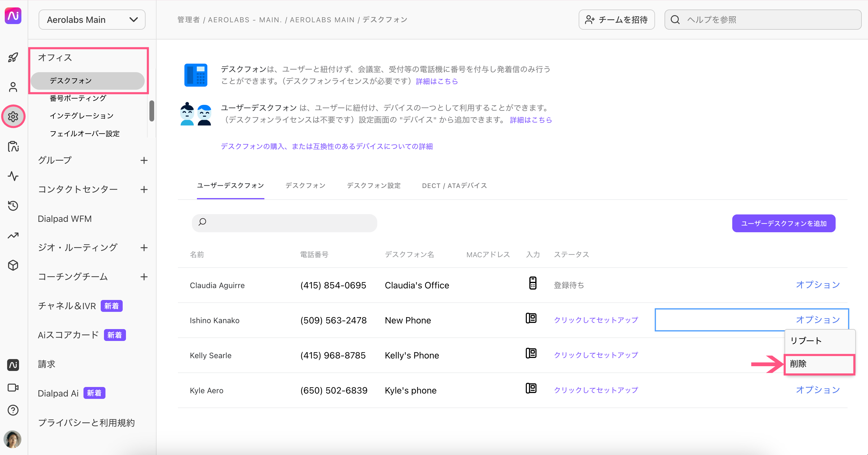Open the Ai clipboard icon in sidebar
868x455 pixels.
13,146
